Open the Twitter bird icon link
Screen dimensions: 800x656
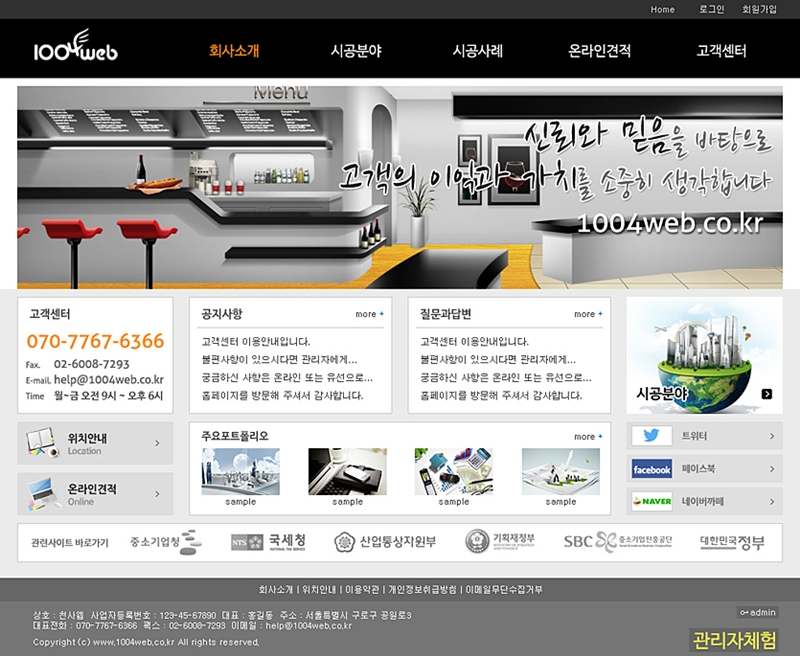coord(651,436)
